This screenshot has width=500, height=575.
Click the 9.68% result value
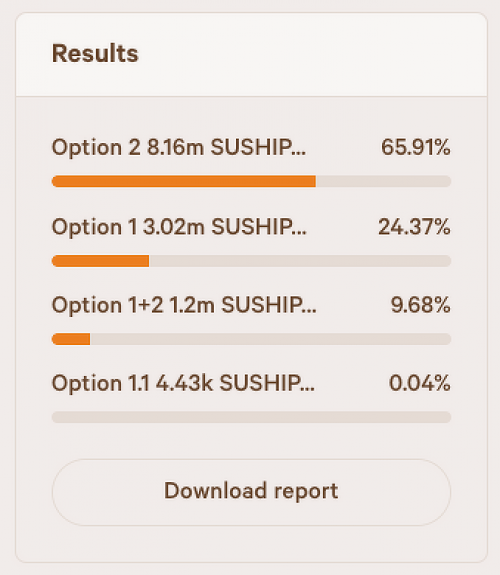(x=420, y=305)
